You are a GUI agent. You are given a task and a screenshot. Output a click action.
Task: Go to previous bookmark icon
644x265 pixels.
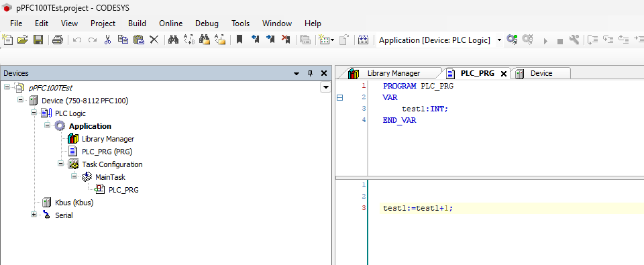pos(255,40)
